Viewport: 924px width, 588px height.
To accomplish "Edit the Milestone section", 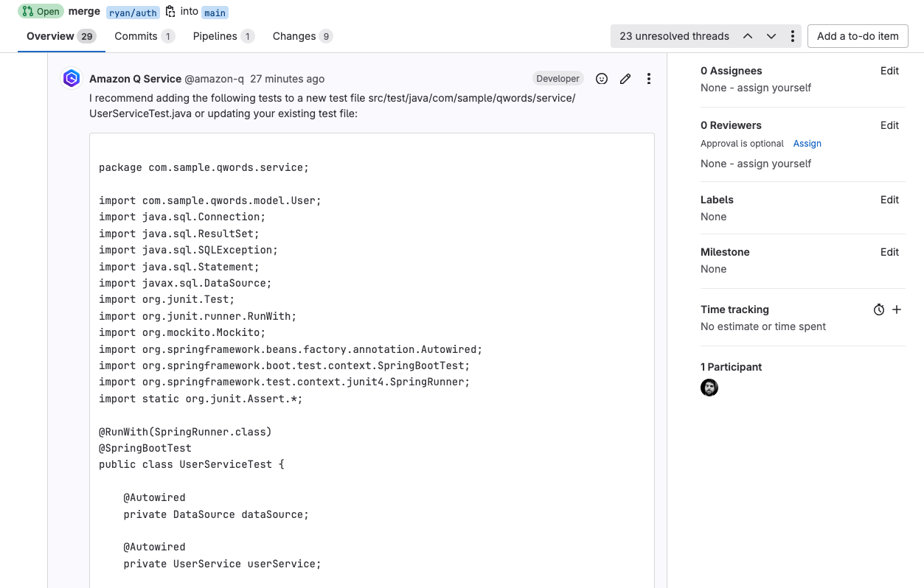I will click(889, 252).
